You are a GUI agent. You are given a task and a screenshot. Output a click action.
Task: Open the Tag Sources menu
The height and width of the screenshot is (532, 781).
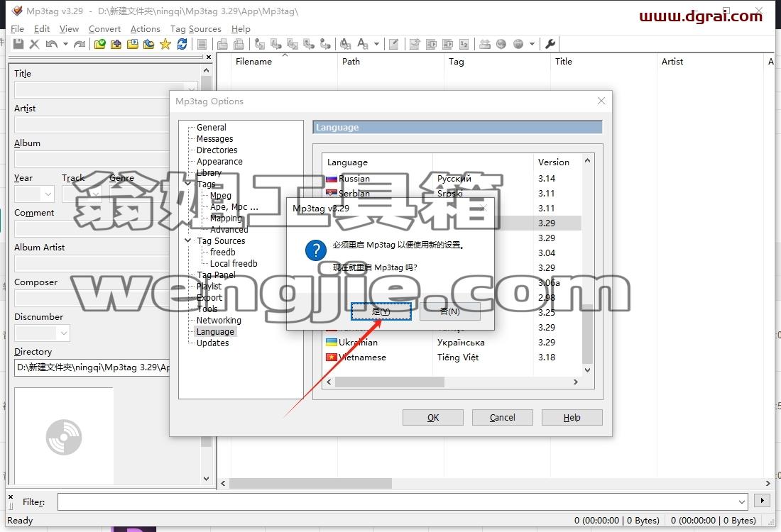pyautogui.click(x=196, y=29)
